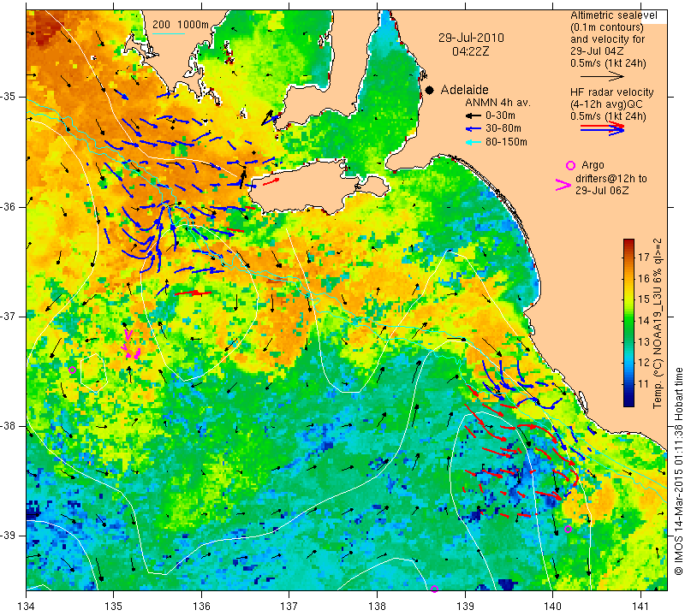Click the 'ANMN 4h av.' legend heading

[497, 103]
